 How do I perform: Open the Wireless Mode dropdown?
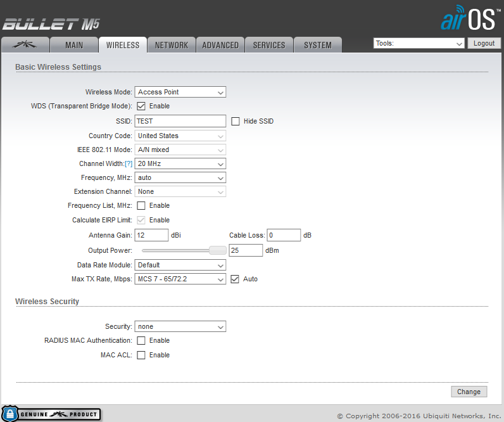tap(180, 92)
